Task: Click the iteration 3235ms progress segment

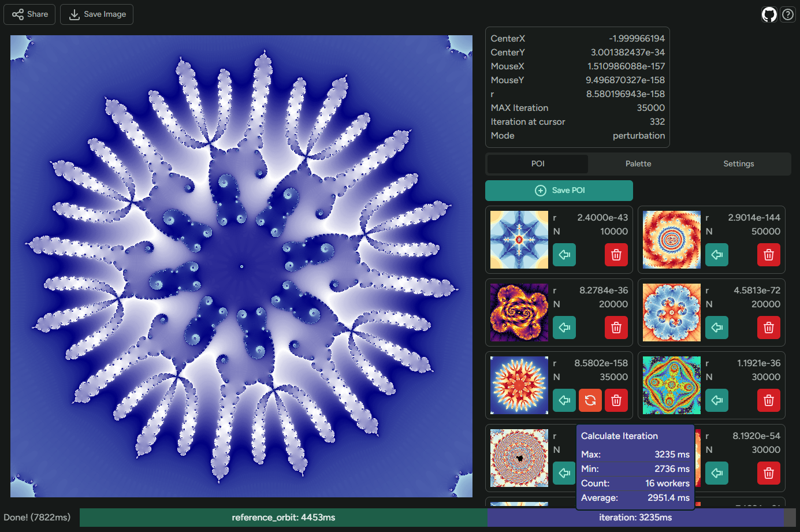Action: point(635,518)
